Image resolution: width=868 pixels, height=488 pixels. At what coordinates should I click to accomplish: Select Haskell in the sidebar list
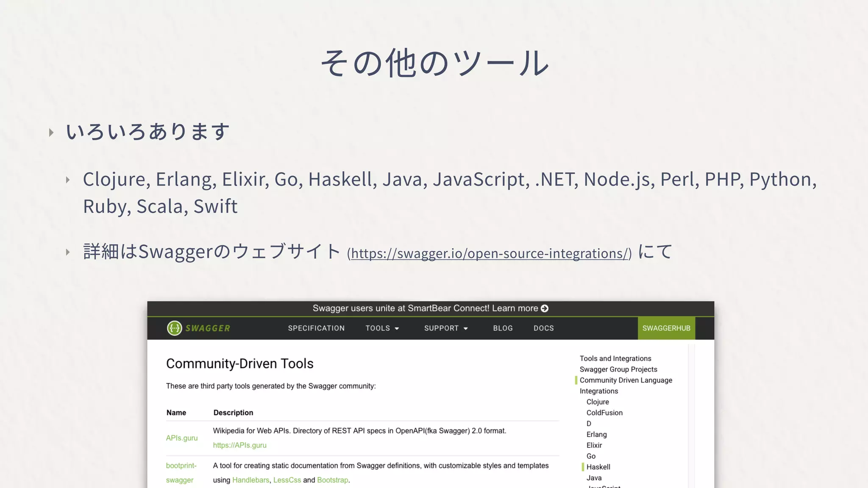click(x=598, y=467)
